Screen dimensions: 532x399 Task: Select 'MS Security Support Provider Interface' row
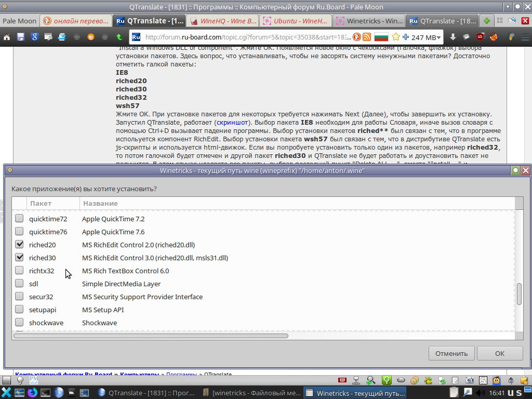pyautogui.click(x=263, y=297)
